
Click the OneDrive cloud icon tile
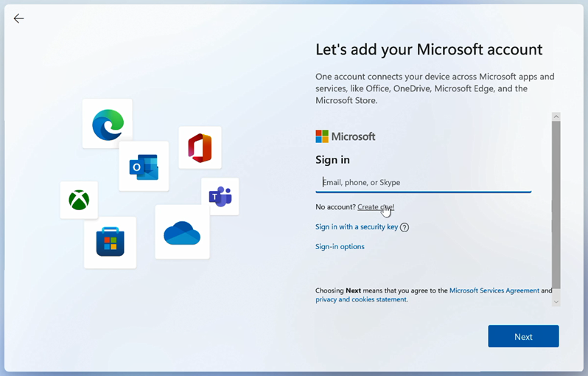click(182, 232)
